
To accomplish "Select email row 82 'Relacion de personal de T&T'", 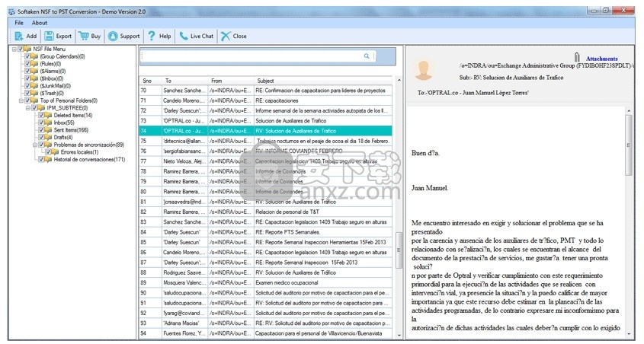I will 266,212.
